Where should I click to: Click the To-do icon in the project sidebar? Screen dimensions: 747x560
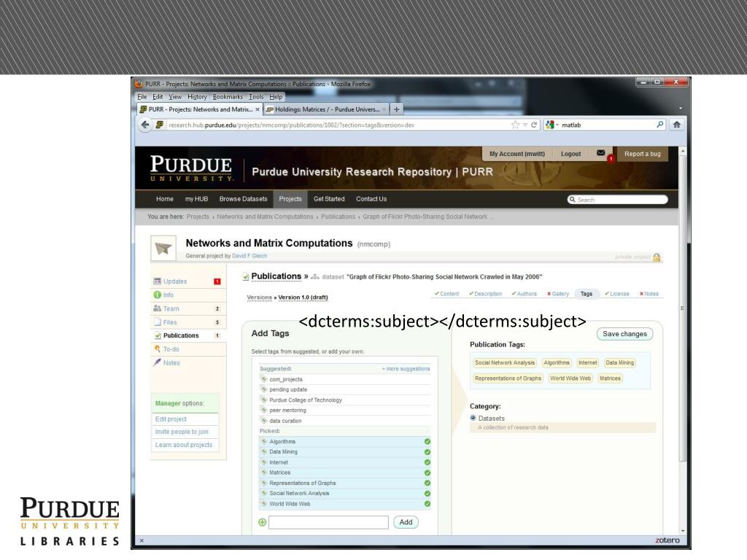point(158,349)
